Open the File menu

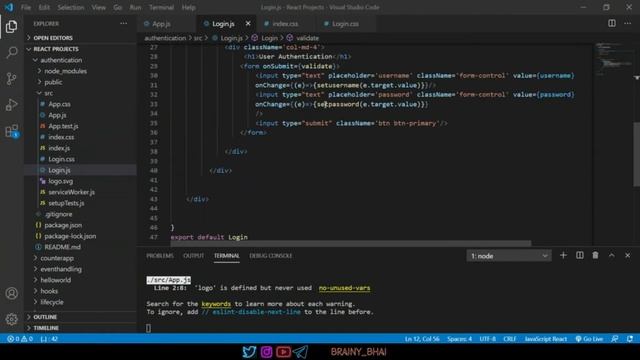[x=26, y=7]
